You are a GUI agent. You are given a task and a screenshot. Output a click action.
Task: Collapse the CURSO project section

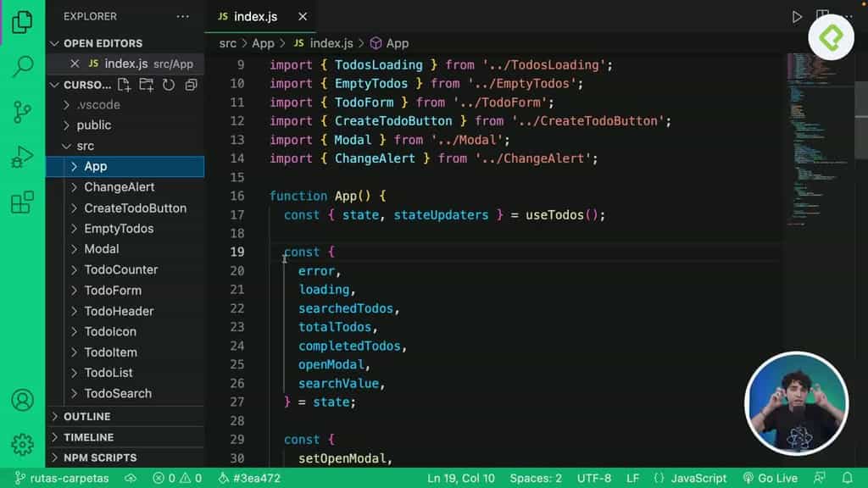[x=81, y=85]
